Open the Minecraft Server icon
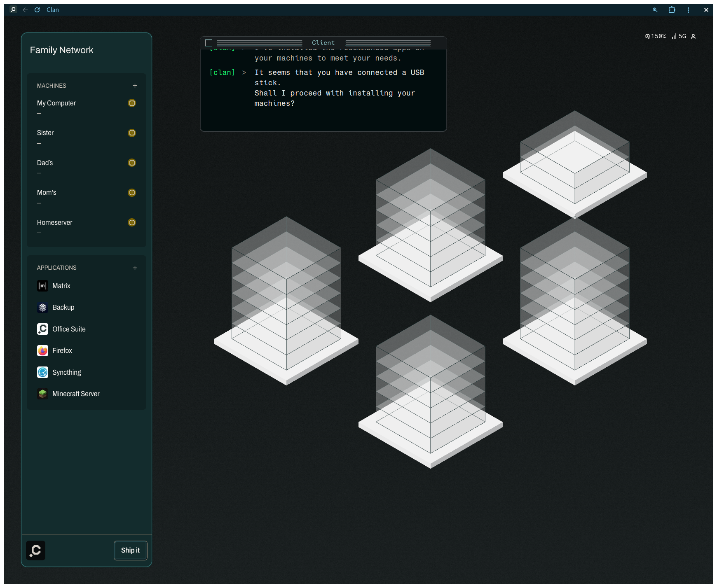This screenshot has height=588, width=717. (42, 394)
